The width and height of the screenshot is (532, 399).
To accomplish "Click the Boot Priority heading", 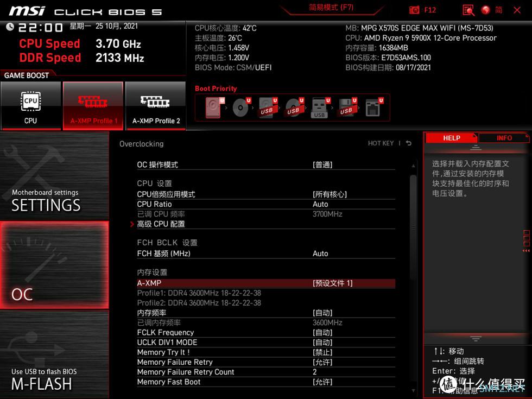I will pos(216,88).
